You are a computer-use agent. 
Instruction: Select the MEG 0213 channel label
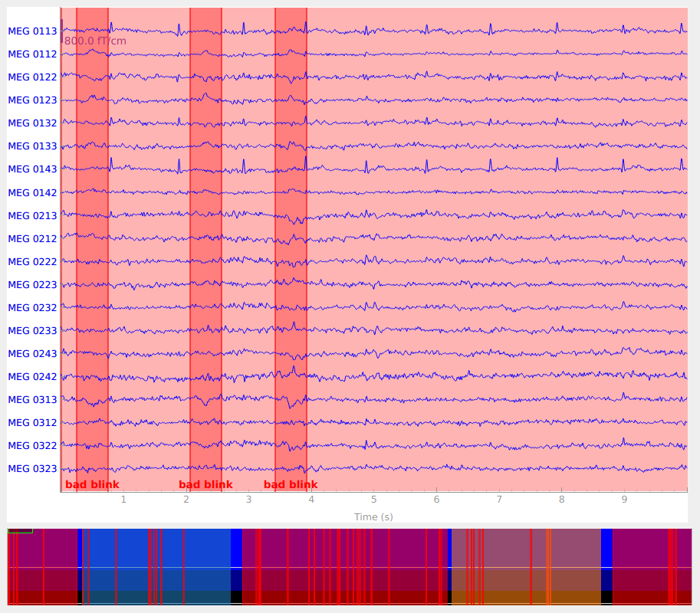[x=32, y=215]
